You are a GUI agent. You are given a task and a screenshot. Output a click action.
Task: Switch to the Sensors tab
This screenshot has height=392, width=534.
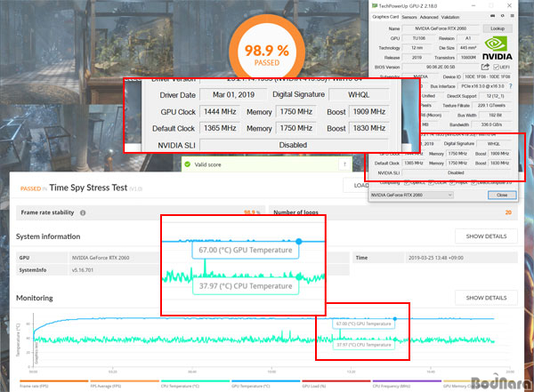pos(409,17)
